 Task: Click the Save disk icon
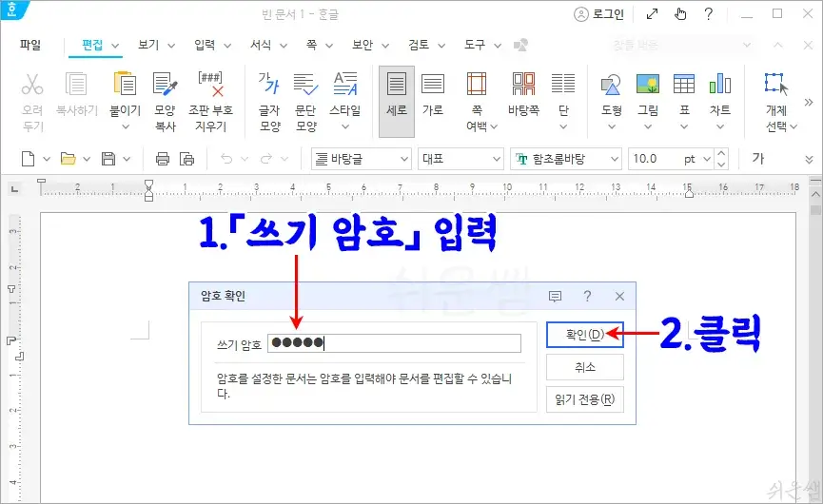click(x=108, y=159)
